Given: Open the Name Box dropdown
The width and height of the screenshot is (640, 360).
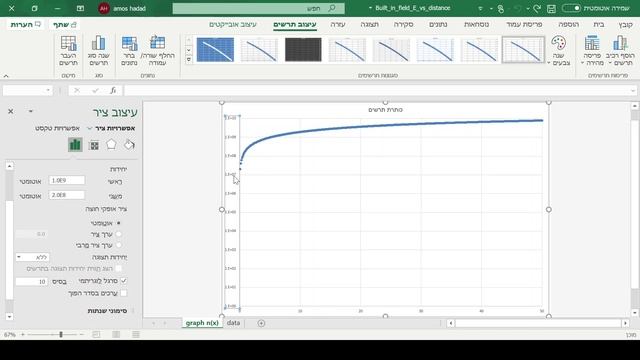Looking at the screenshot, I should pos(48,90).
